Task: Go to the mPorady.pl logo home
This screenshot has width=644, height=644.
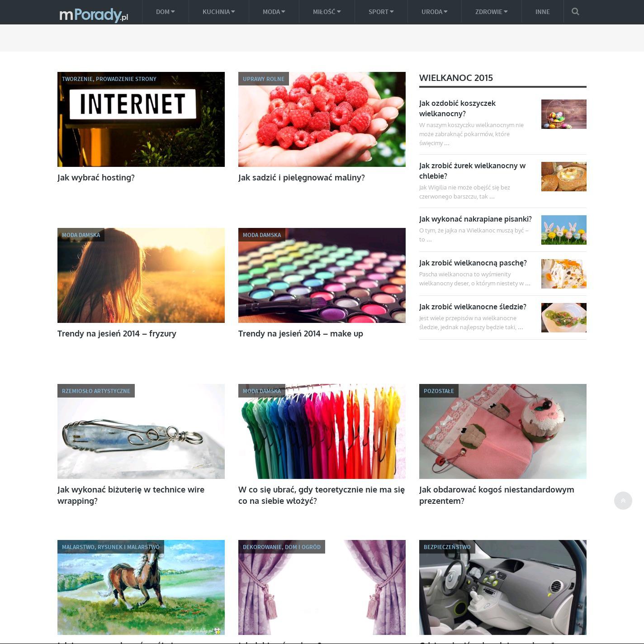Action: point(94,14)
